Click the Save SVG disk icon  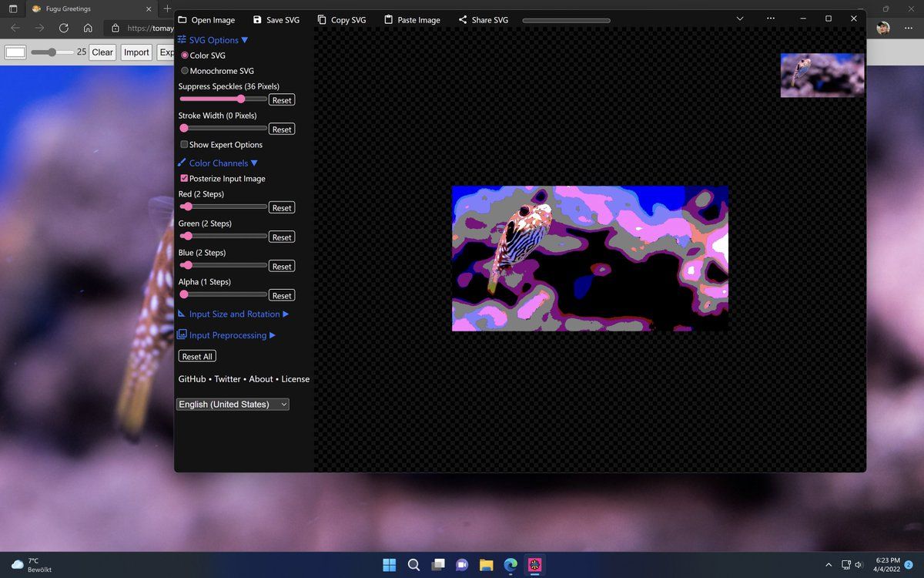(258, 19)
